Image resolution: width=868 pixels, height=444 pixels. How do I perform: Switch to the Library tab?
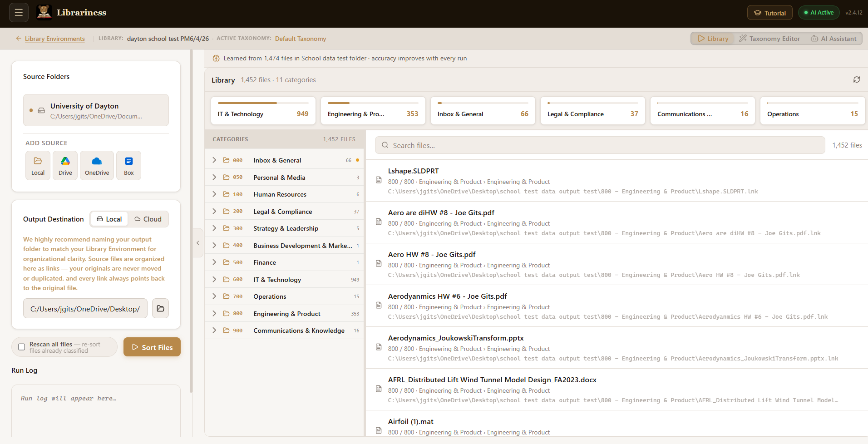(x=713, y=39)
